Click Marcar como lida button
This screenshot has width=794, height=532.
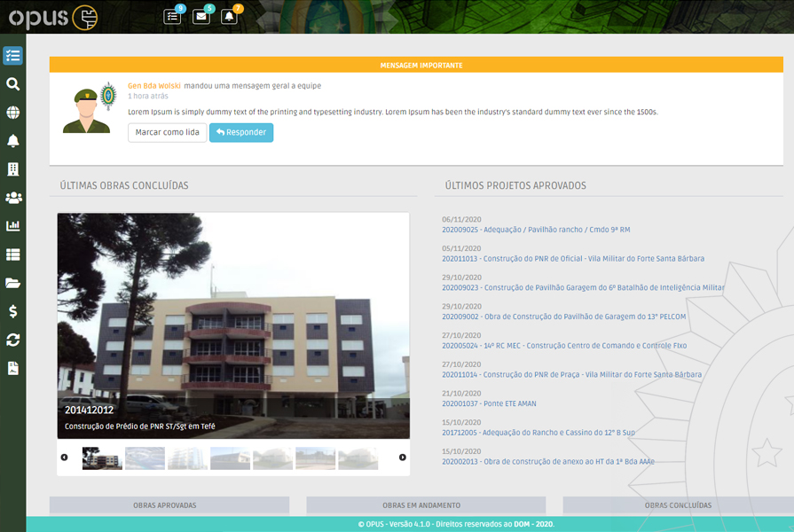167,133
